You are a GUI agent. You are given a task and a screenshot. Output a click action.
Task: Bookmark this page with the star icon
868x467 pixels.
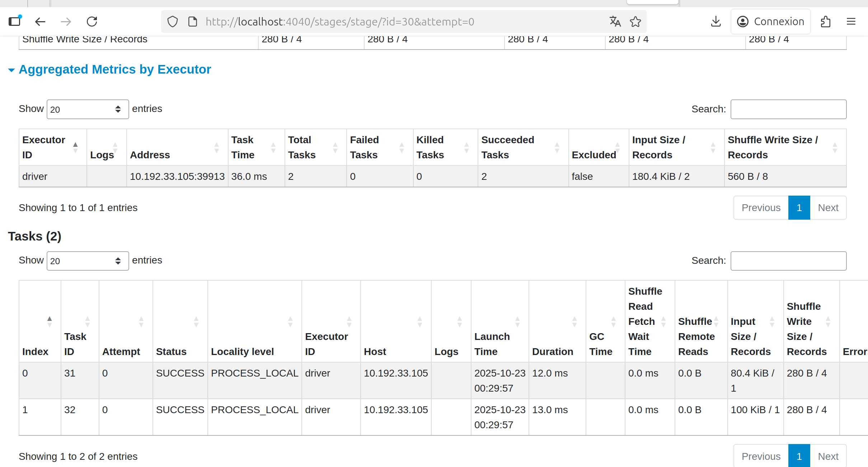[x=635, y=22]
